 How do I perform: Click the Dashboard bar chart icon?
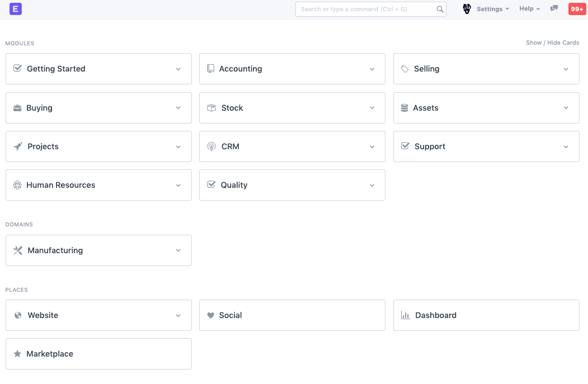[x=405, y=315]
